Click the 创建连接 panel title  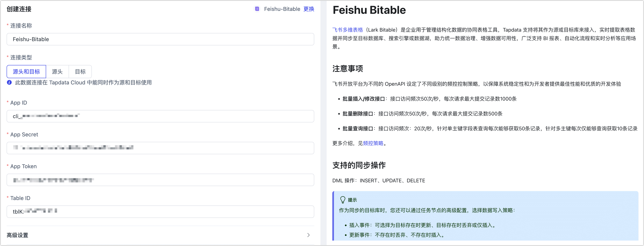coord(19,9)
